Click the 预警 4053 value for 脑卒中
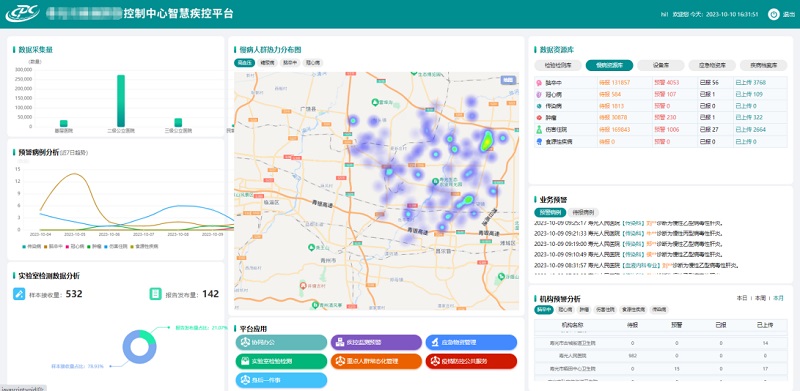800x391 pixels. click(x=666, y=83)
